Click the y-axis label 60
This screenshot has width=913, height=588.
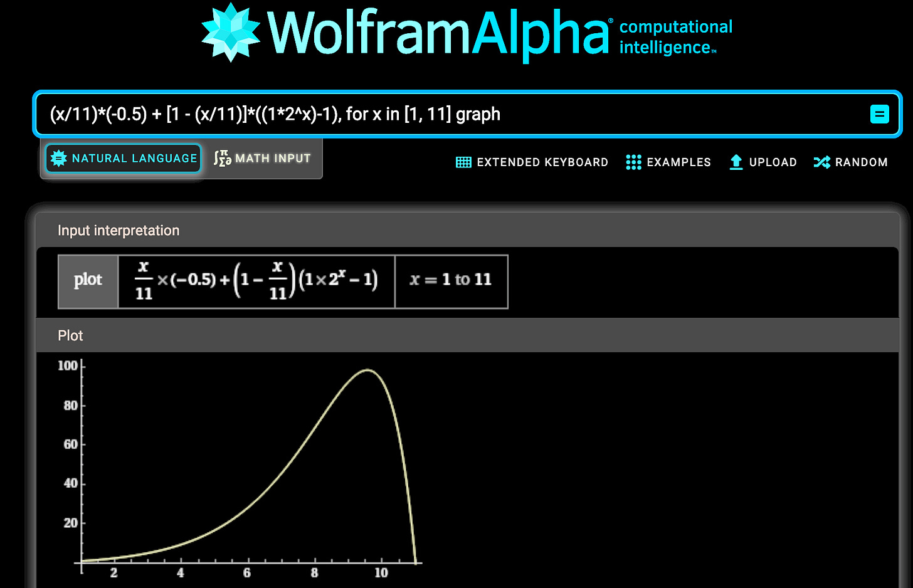click(71, 444)
